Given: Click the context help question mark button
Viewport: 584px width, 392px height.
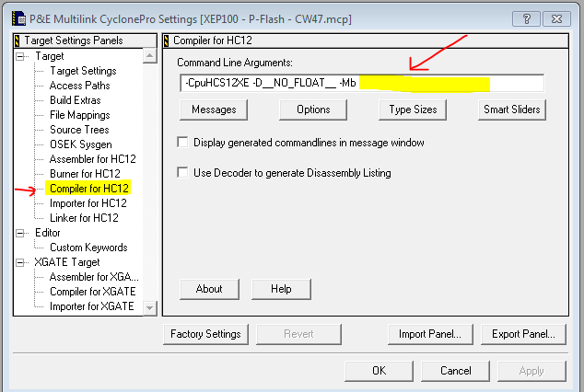Looking at the screenshot, I should tap(526, 19).
